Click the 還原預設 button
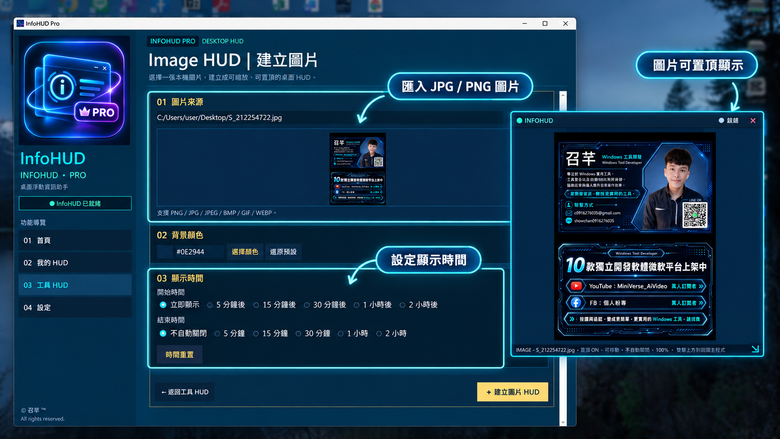The width and height of the screenshot is (780, 439). [283, 252]
